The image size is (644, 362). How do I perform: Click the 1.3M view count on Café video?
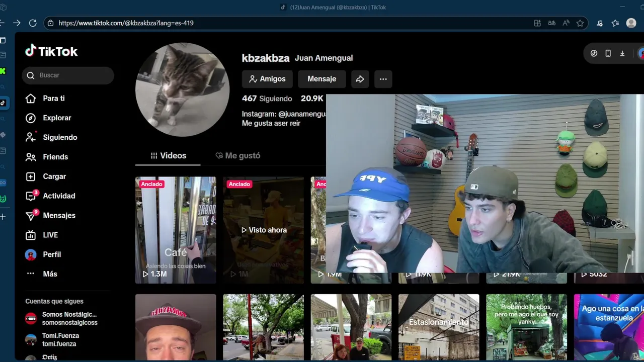(x=154, y=274)
